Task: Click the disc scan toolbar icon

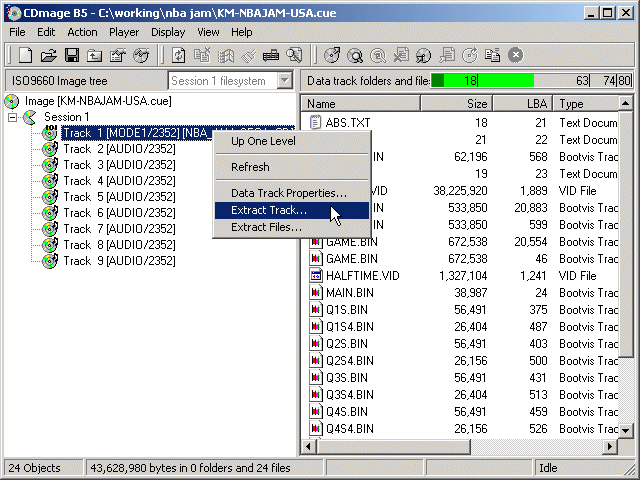Action: (423, 55)
